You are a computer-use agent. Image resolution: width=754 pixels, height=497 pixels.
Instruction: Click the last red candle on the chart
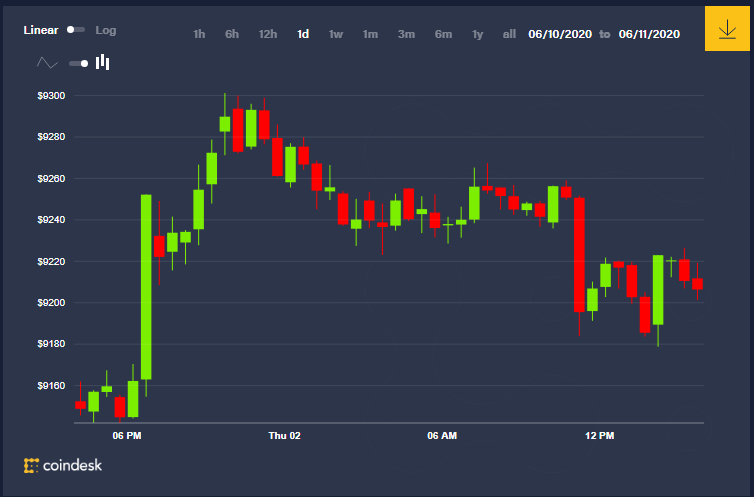pyautogui.click(x=698, y=284)
